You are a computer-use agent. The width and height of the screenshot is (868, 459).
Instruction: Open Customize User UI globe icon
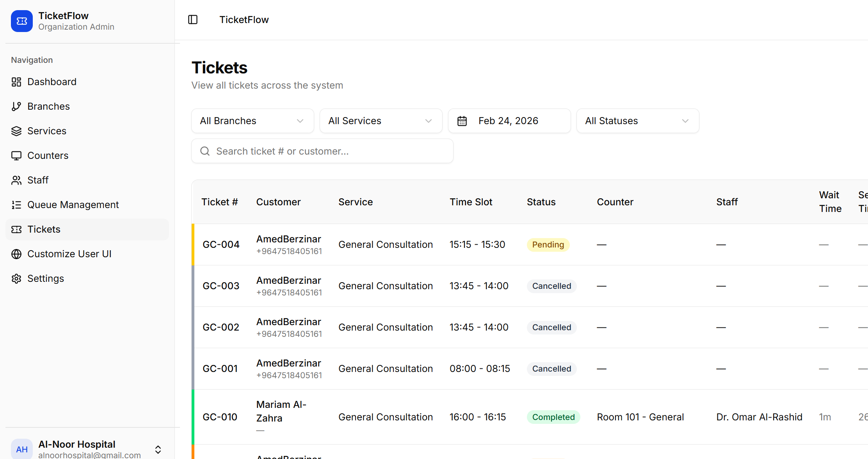(x=16, y=254)
